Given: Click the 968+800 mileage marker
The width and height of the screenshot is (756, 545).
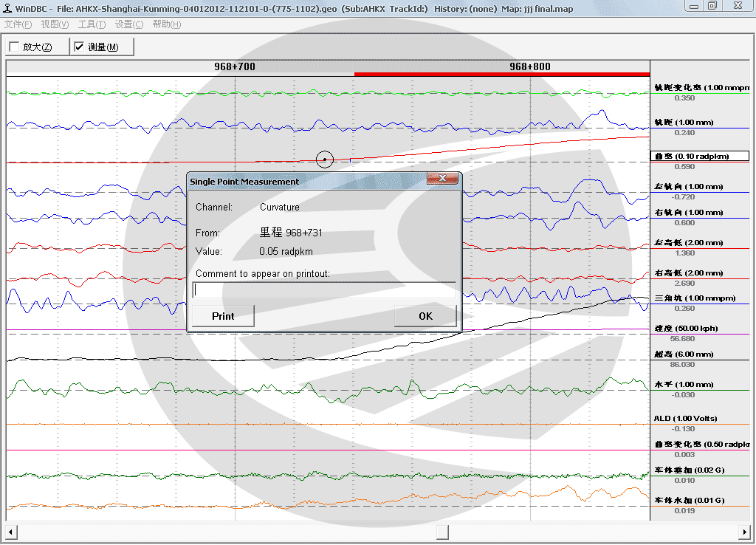Looking at the screenshot, I should point(530,67).
